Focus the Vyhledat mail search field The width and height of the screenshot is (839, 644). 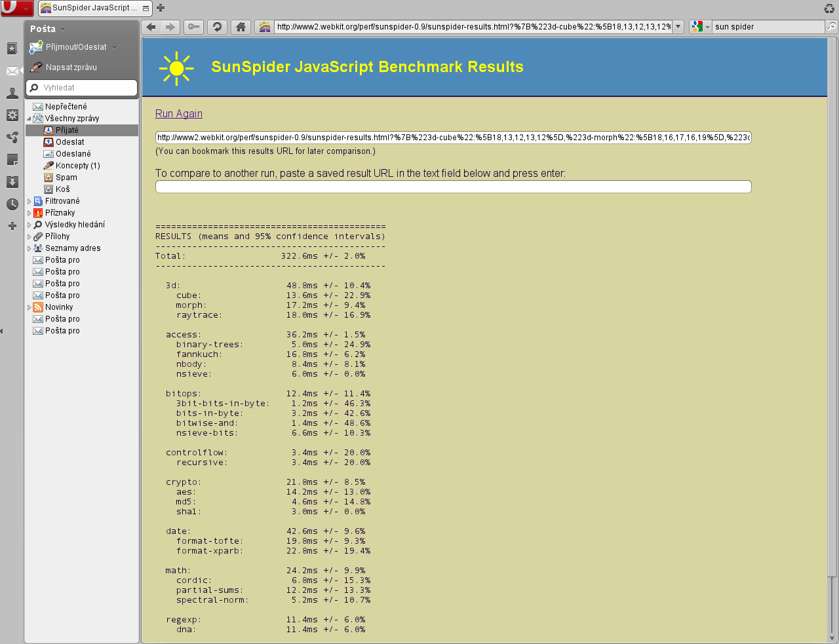click(82, 88)
